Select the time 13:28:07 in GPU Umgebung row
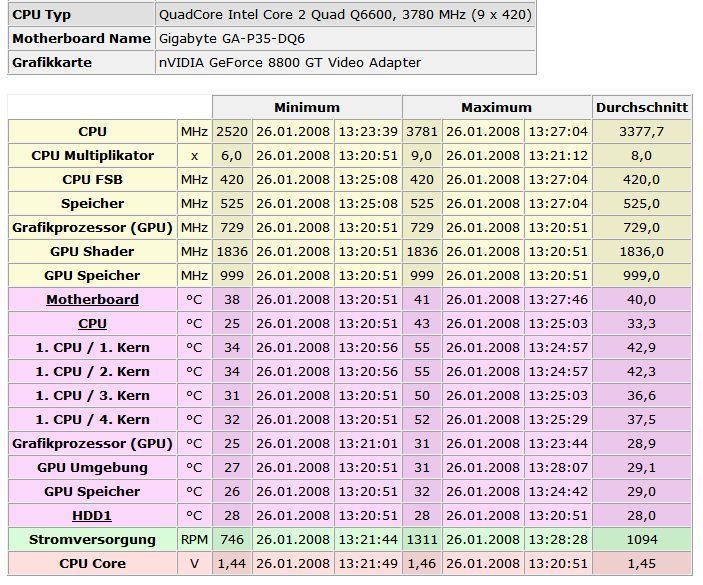703x585 pixels. [558, 468]
